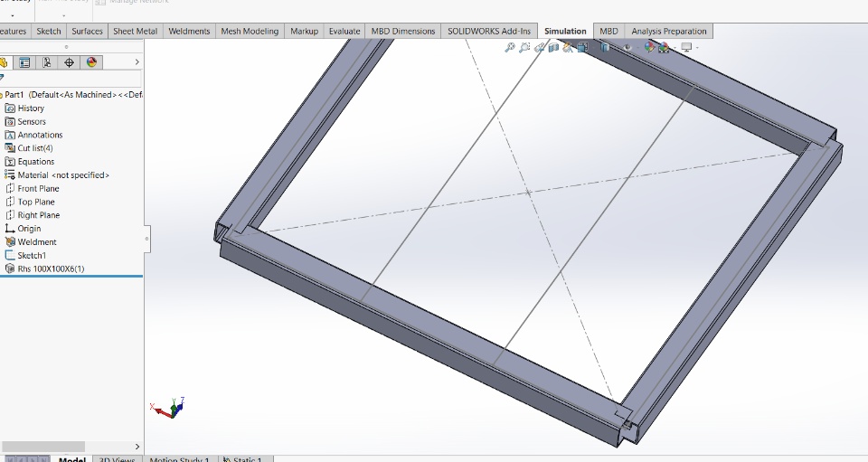Open the Apply Scene dropdown arrow
Image resolution: width=868 pixels, height=462 pixels.
coord(675,48)
